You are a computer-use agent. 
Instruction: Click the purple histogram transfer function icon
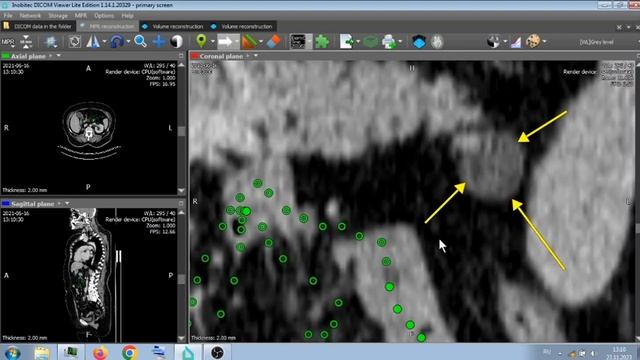[516, 42]
